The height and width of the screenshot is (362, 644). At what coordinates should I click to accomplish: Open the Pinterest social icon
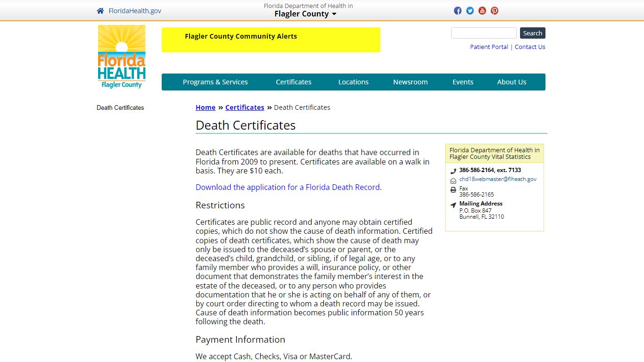[x=495, y=11]
